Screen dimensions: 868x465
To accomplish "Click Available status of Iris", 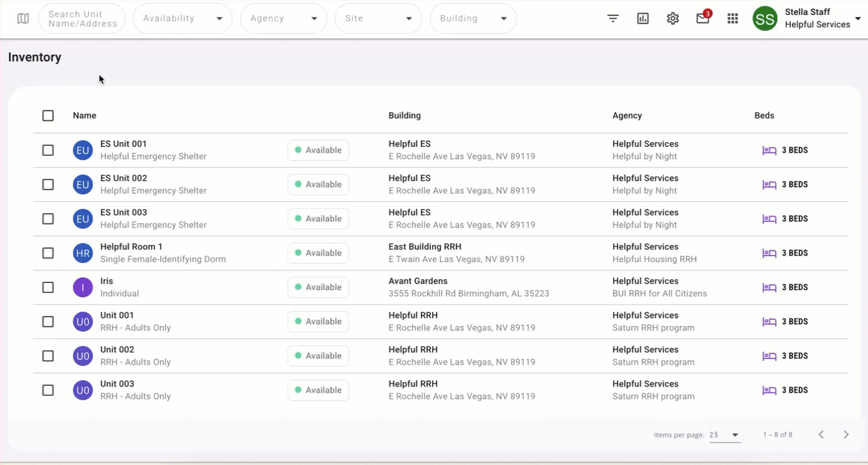I will pyautogui.click(x=318, y=287).
